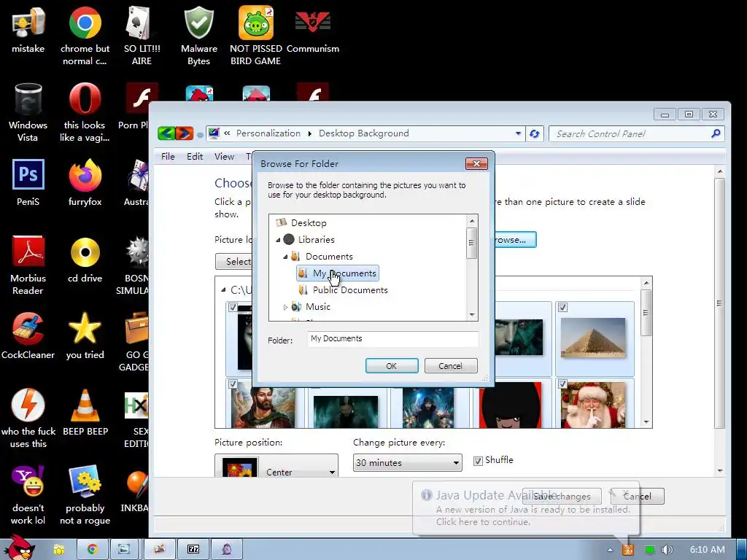Click the green back arrow in Control Panel
Image resolution: width=747 pixels, height=560 pixels.
pos(166,133)
